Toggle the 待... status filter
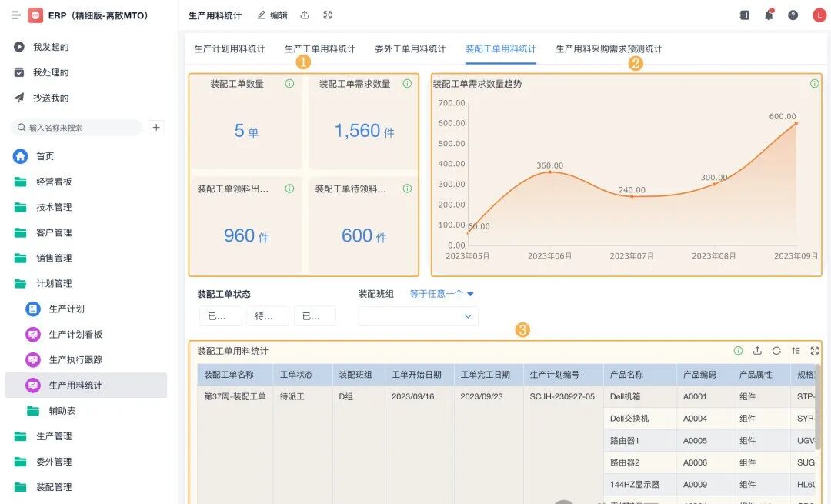 (x=268, y=315)
